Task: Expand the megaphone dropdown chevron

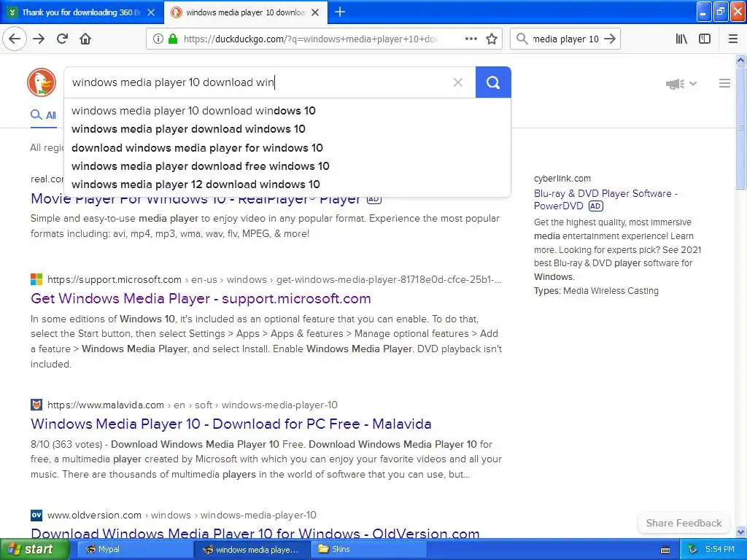Action: tap(693, 84)
